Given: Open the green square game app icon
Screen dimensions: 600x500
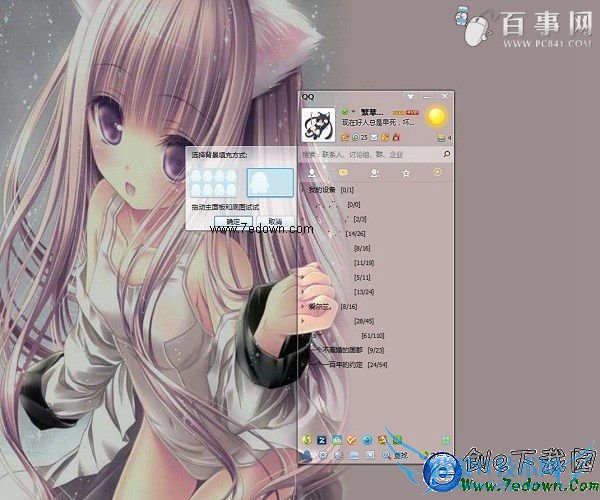Looking at the screenshot, I should pos(397,440).
